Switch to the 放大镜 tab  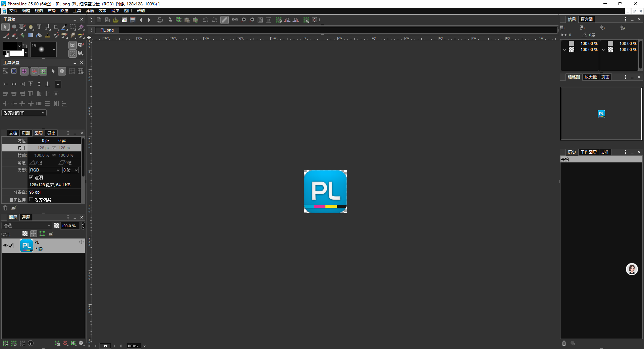coord(591,77)
